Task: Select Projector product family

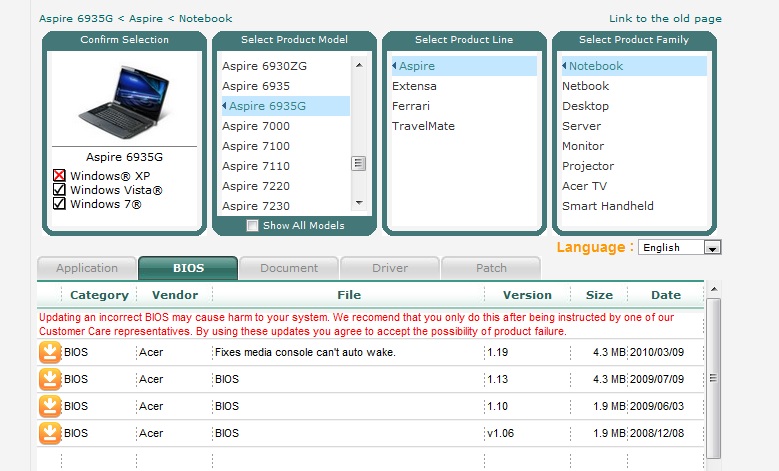Action: click(x=634, y=166)
